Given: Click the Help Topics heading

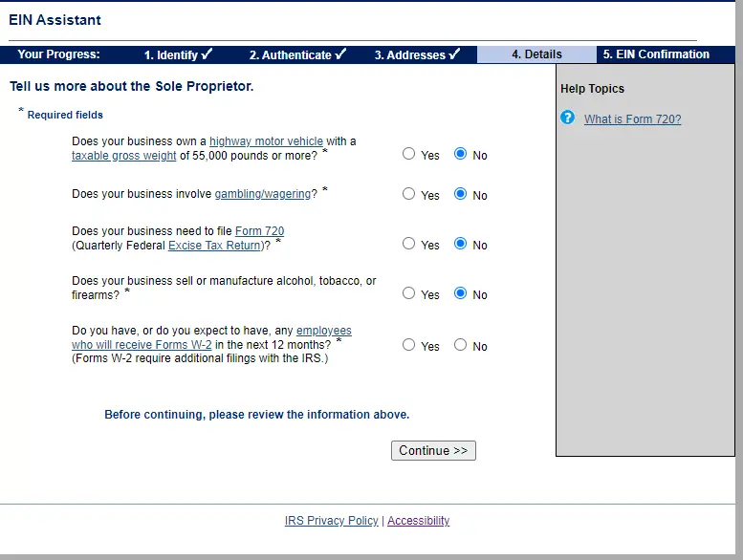Looking at the screenshot, I should click(592, 89).
